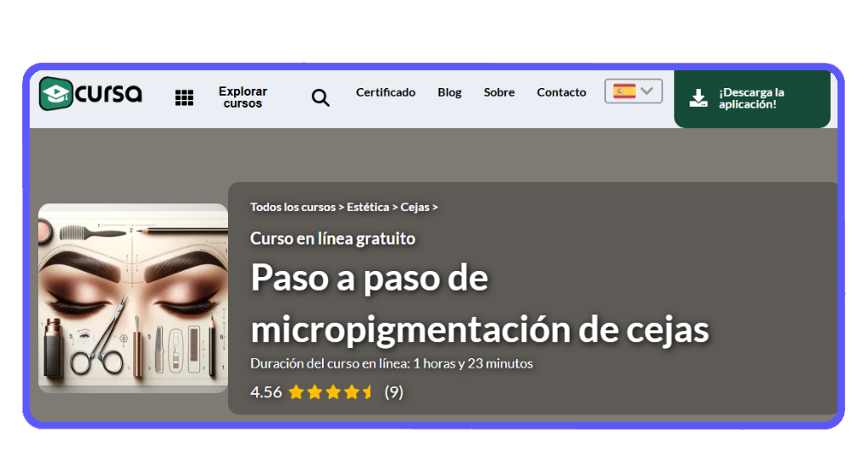Click the download icon in app button
Viewport: 868px width, 454px height.
click(x=698, y=98)
